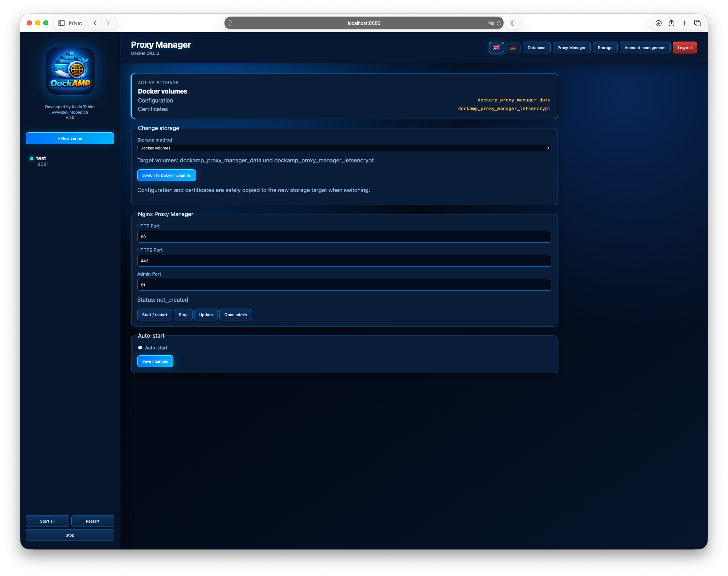The image size is (728, 576).
Task: Select dockamp_proxy_manager_data volume text
Action: pos(514,100)
